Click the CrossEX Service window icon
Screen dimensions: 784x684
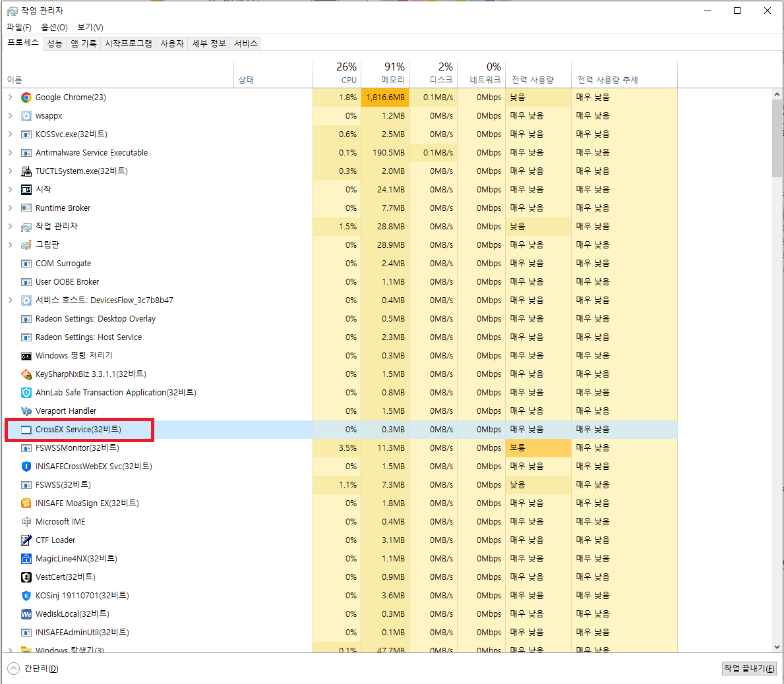pos(26,430)
